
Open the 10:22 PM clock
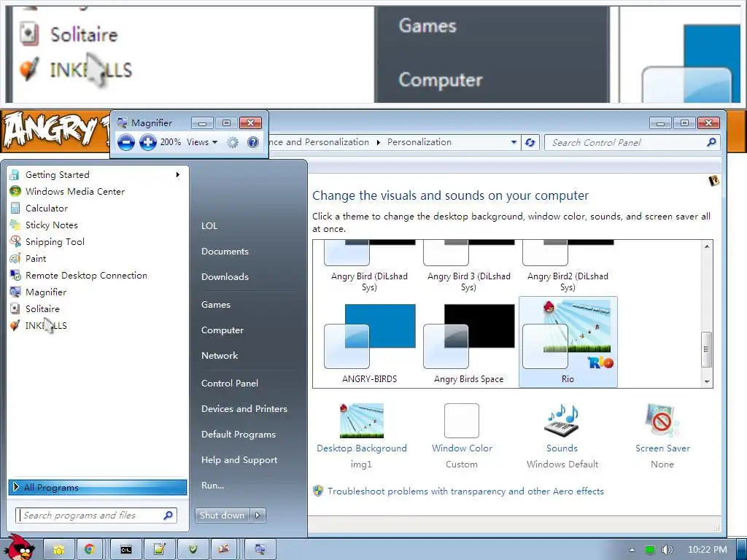708,550
